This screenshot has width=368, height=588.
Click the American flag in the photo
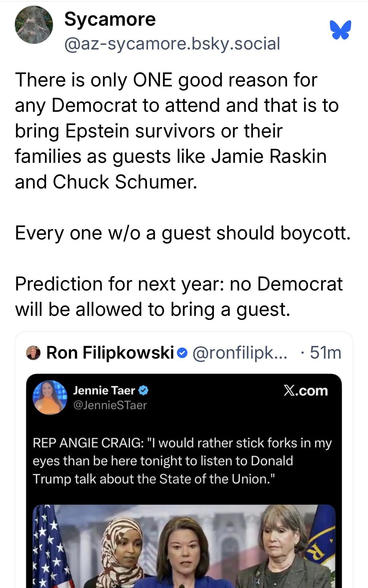point(49,550)
